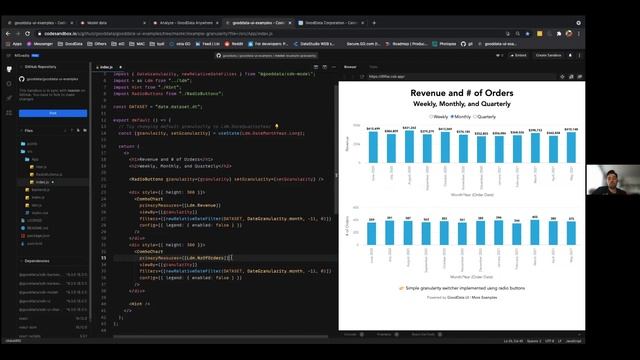This screenshot has height=360, width=640.
Task: Click the rightmost preview toolbar icon
Action: click(x=580, y=77)
